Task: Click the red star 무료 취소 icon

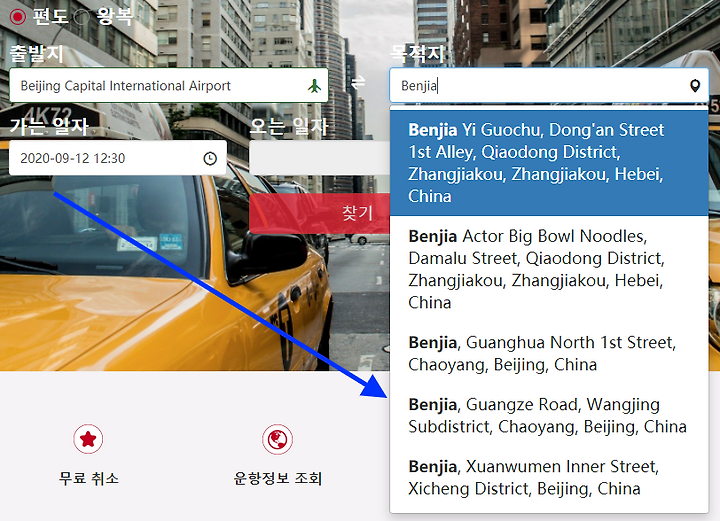Action: (x=88, y=439)
